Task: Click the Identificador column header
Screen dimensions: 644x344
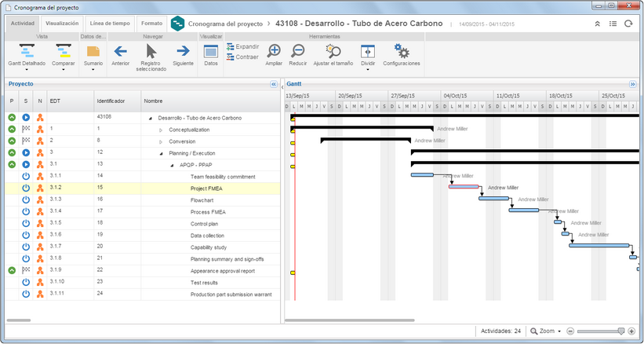Action: coord(118,101)
